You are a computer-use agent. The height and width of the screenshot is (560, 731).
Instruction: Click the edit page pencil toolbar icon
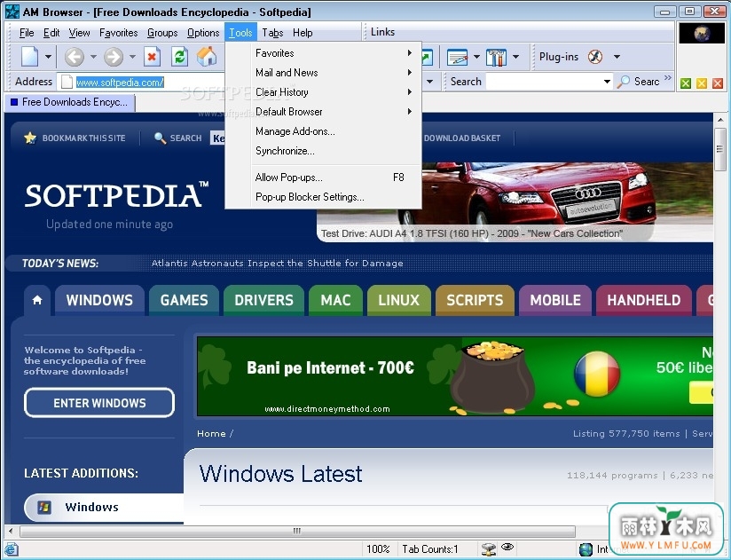point(457,58)
